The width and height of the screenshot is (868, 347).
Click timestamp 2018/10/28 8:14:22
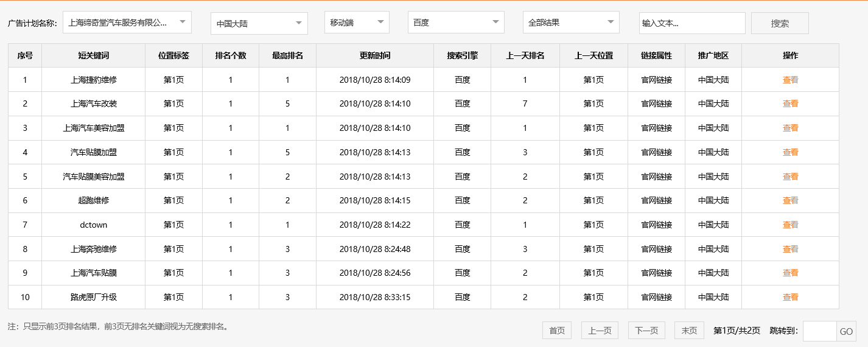tap(375, 225)
